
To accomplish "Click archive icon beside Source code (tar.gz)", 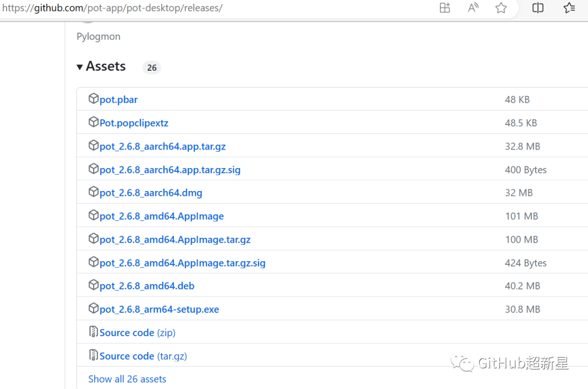I will [x=94, y=355].
